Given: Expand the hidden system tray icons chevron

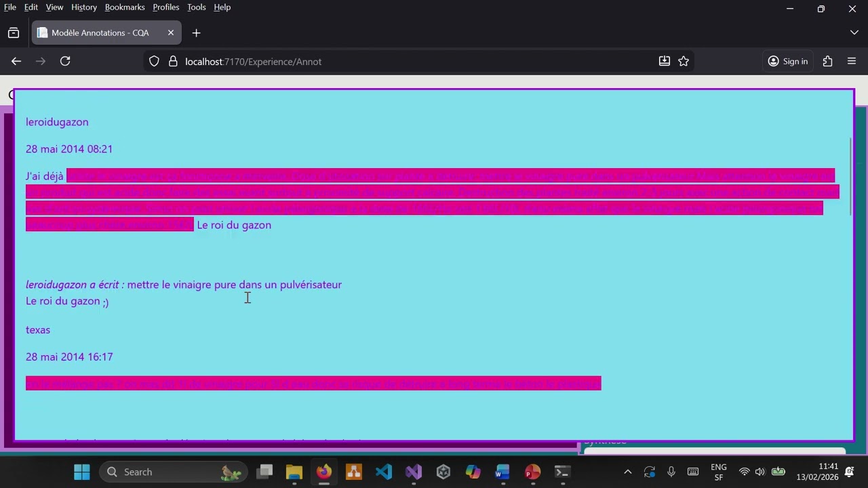Looking at the screenshot, I should pyautogui.click(x=628, y=472).
